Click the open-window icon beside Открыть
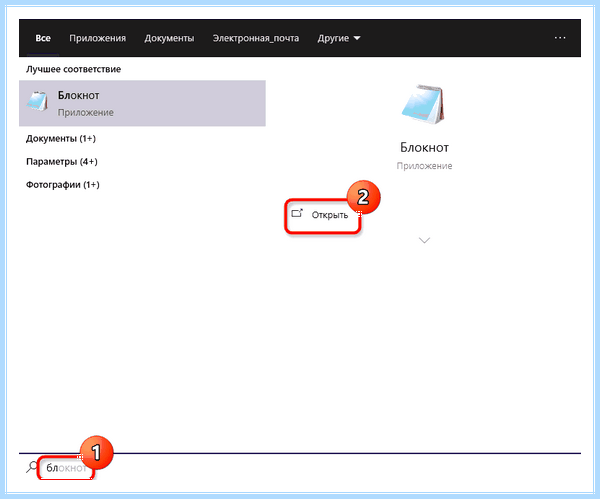Viewport: 600px width, 499px height. click(x=297, y=214)
